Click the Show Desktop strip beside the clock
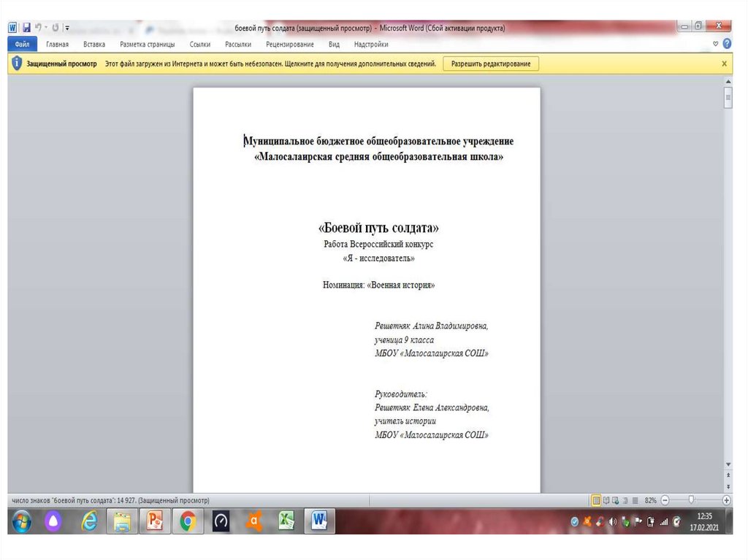This screenshot has width=748, height=560. point(730,521)
